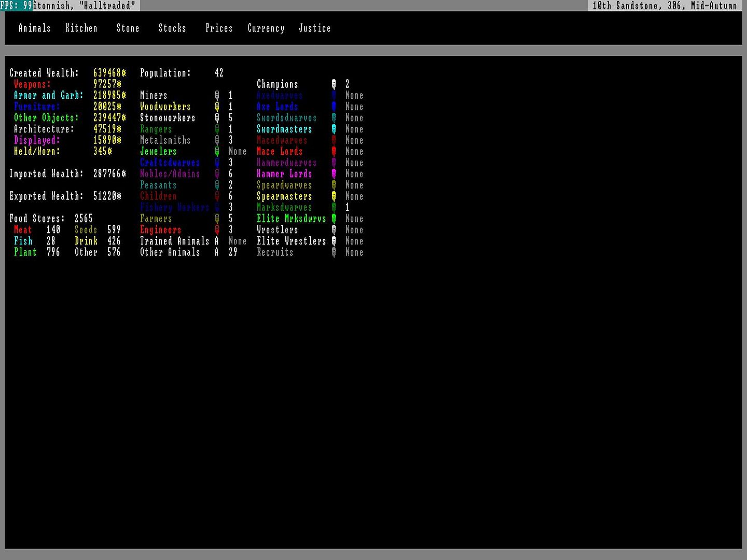Select the Champions dwarf icon
Viewport: 747px width, 560px height.
pyautogui.click(x=334, y=84)
